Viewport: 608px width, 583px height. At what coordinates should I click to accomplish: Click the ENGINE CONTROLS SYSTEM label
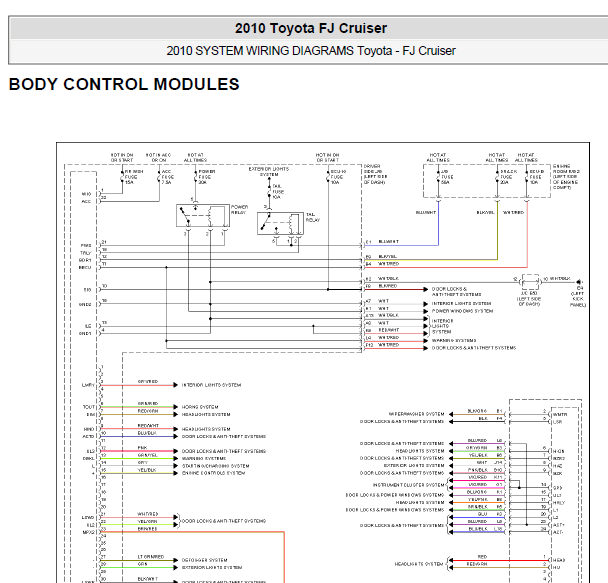pos(214,473)
